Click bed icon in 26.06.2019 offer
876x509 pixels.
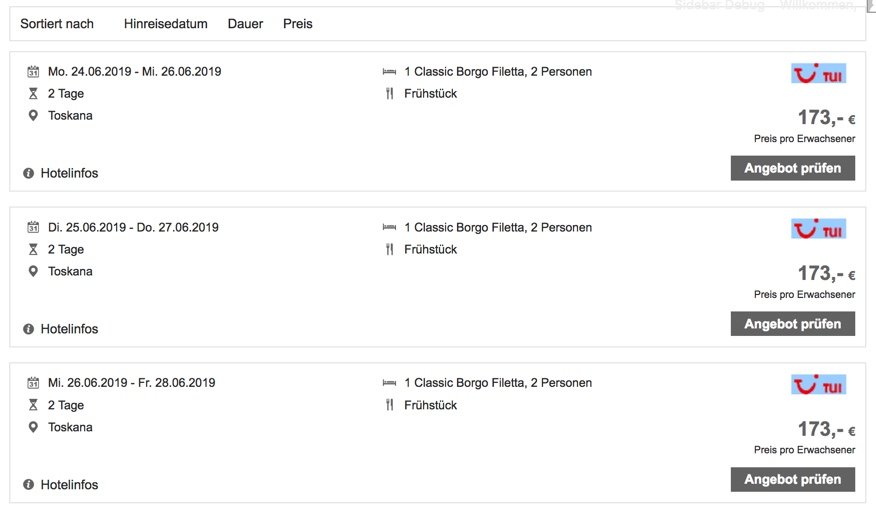[390, 384]
